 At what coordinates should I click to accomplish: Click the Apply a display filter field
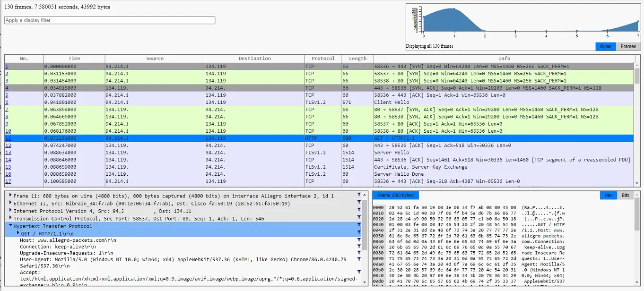[x=109, y=20]
